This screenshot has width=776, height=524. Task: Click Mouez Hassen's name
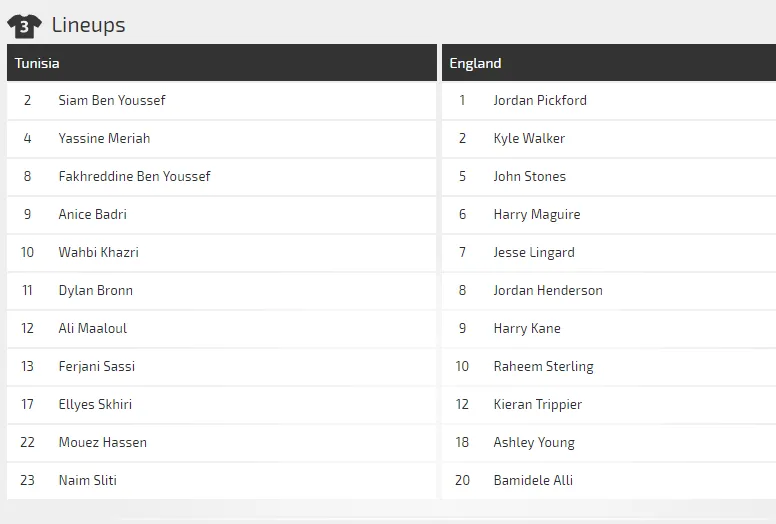click(102, 442)
